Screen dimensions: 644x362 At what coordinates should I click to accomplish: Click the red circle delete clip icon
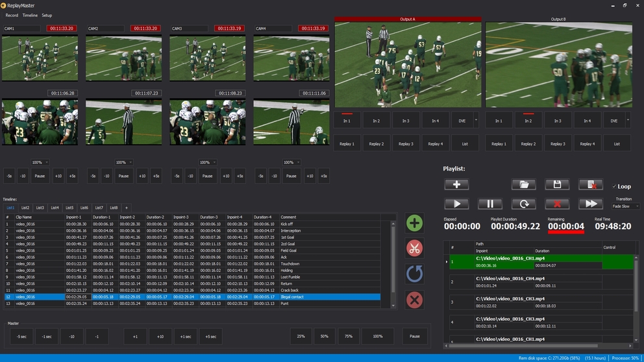[414, 300]
